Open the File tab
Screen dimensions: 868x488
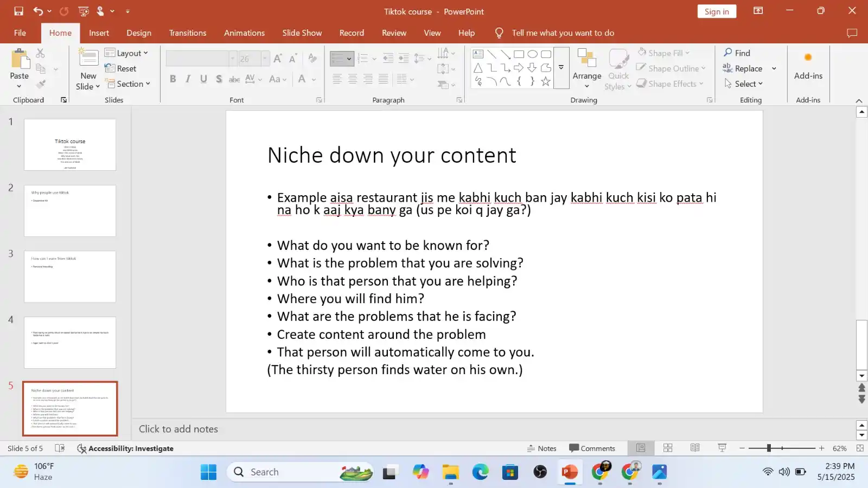[20, 33]
